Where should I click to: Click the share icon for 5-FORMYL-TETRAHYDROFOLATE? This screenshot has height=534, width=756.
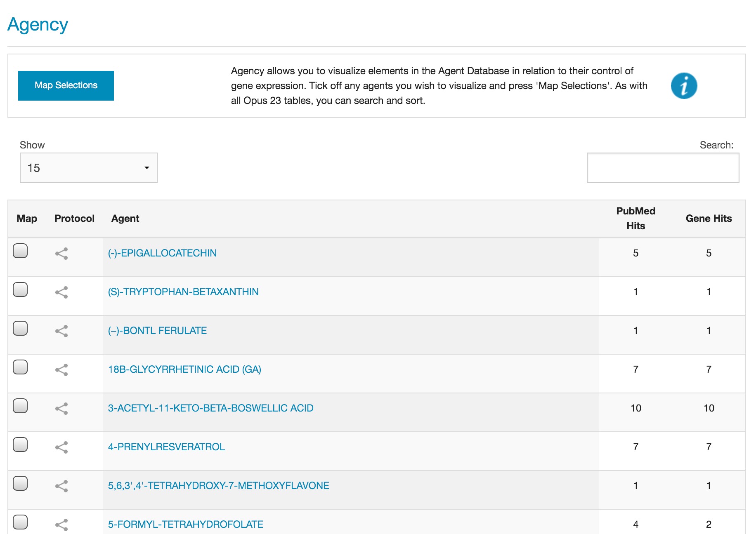(x=61, y=525)
